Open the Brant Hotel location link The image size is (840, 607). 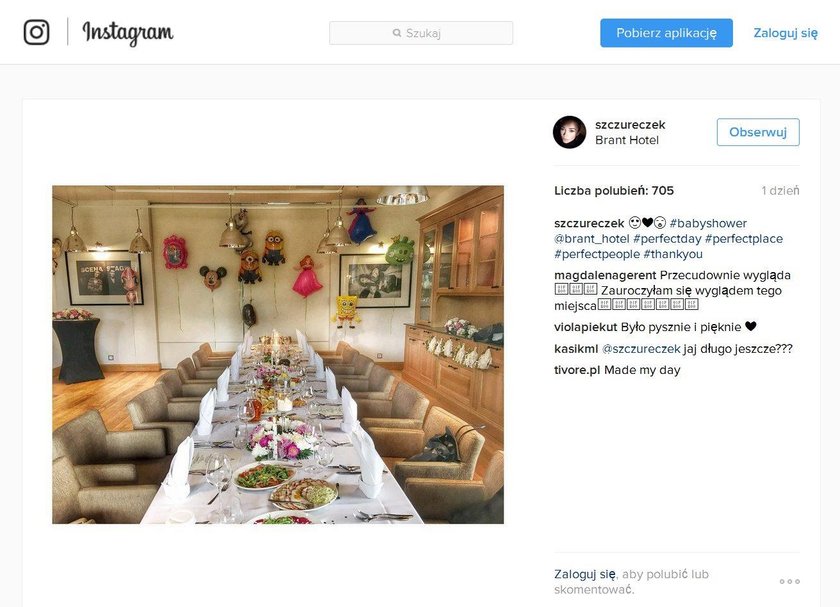pos(627,140)
